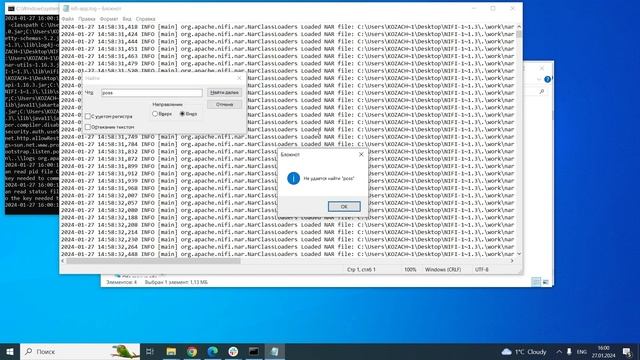Click the right arrow of horizontal scrollbar

tap(512, 261)
